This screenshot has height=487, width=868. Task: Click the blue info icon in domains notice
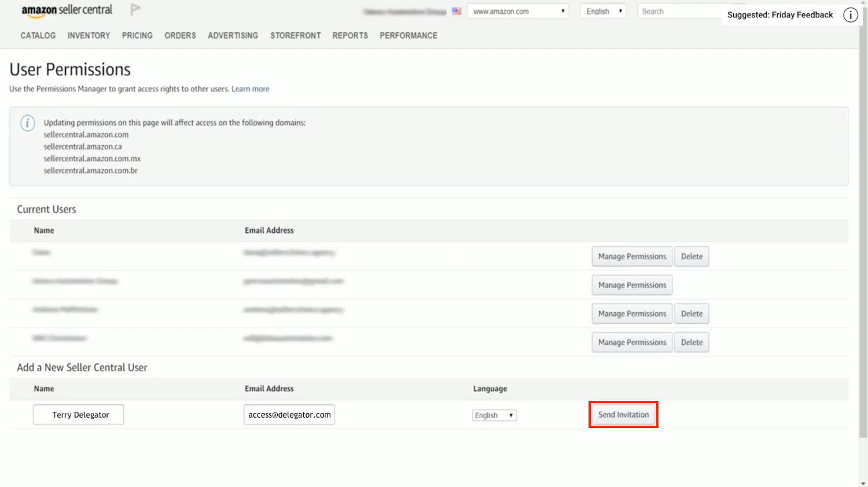[x=28, y=123]
